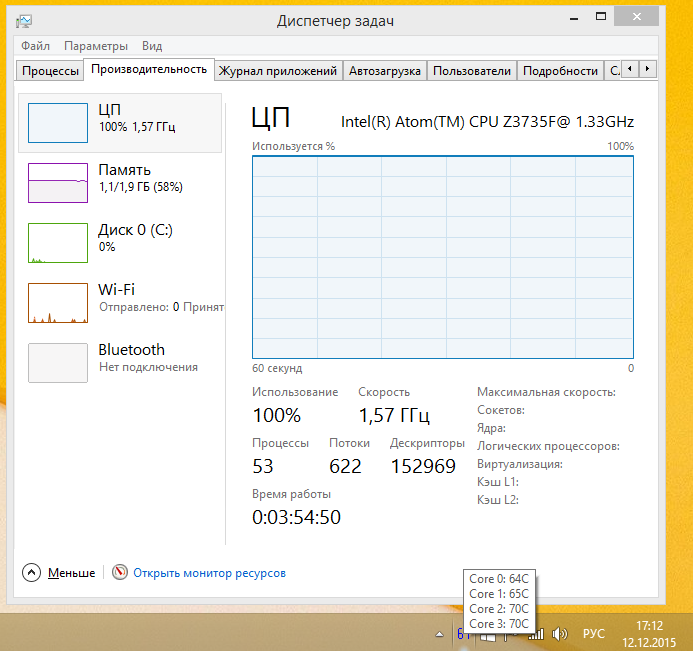Click the large CPU usage graph
Viewport: 693px width, 651px height.
(x=442, y=257)
